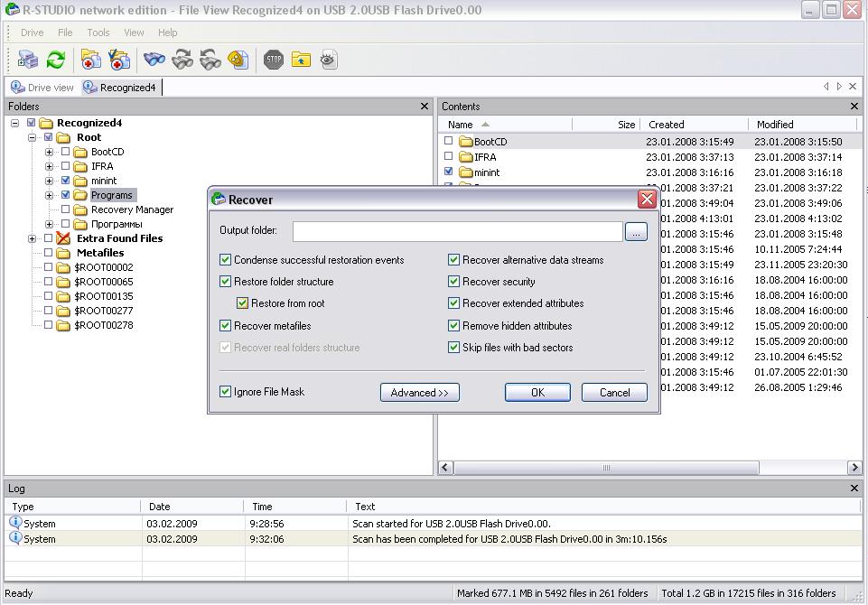Viewport: 868px width, 605px height.
Task: Click the tab scroll left arrow
Action: pyautogui.click(x=826, y=87)
